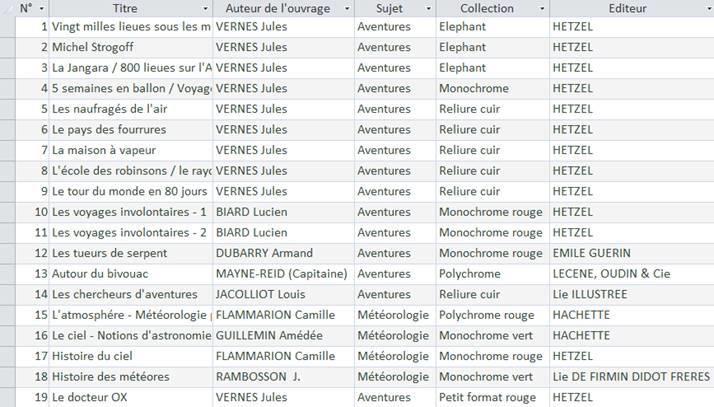Select collection cell 'Polychrome' in row 13

pos(493,274)
